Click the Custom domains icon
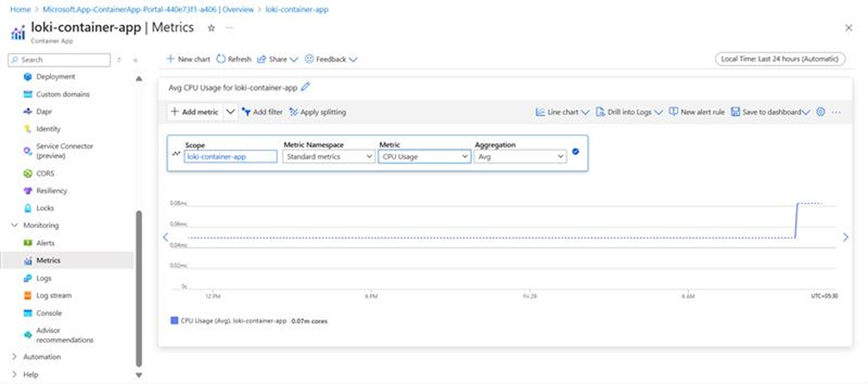This screenshot has width=868, height=384. point(28,94)
